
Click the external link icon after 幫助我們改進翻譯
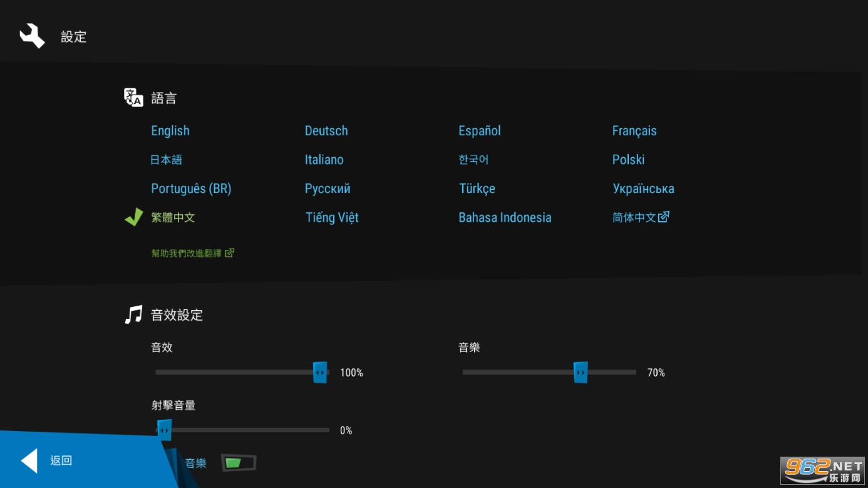click(230, 253)
